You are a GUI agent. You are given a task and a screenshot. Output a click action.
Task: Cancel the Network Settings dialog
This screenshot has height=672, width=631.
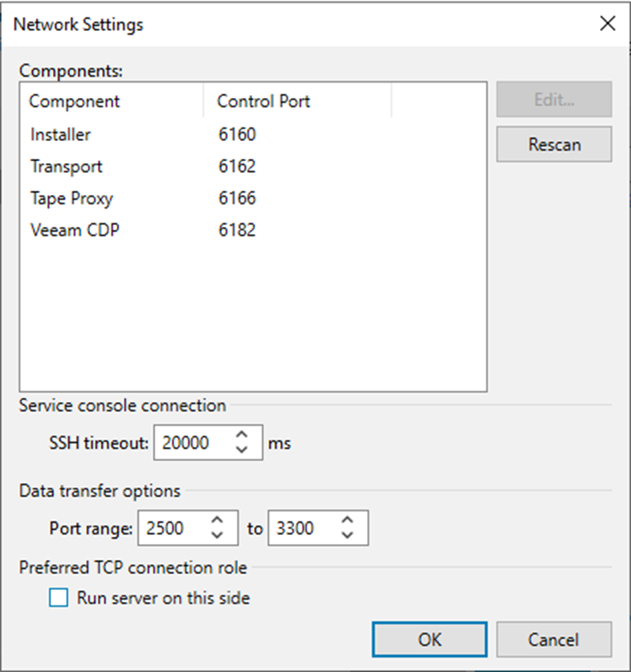pyautogui.click(x=554, y=640)
